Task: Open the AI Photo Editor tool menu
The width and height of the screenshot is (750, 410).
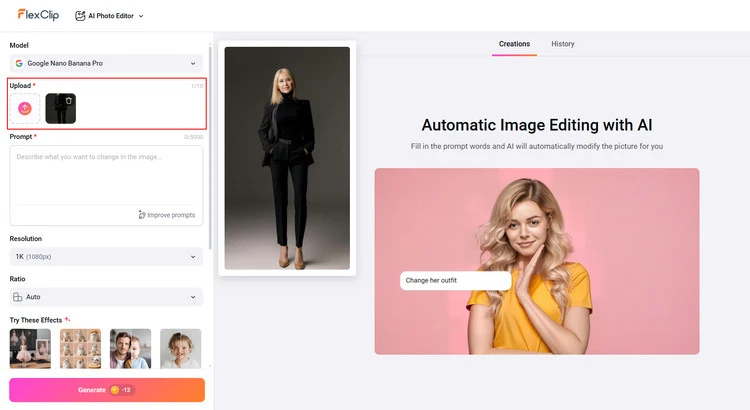Action: click(110, 16)
